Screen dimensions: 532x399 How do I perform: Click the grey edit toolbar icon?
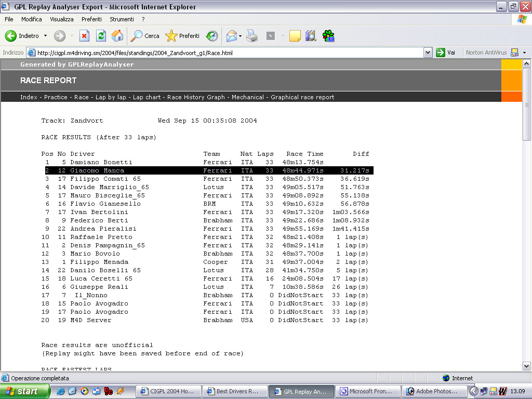click(x=270, y=36)
